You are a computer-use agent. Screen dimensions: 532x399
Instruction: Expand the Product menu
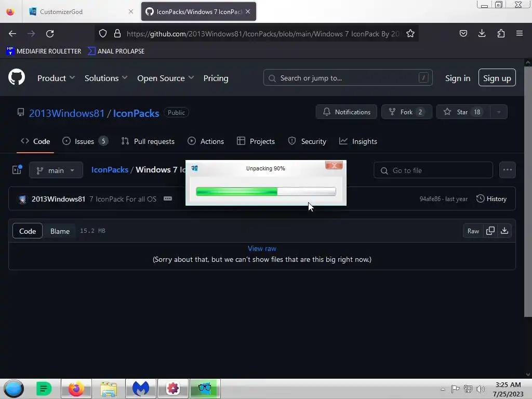coord(56,78)
